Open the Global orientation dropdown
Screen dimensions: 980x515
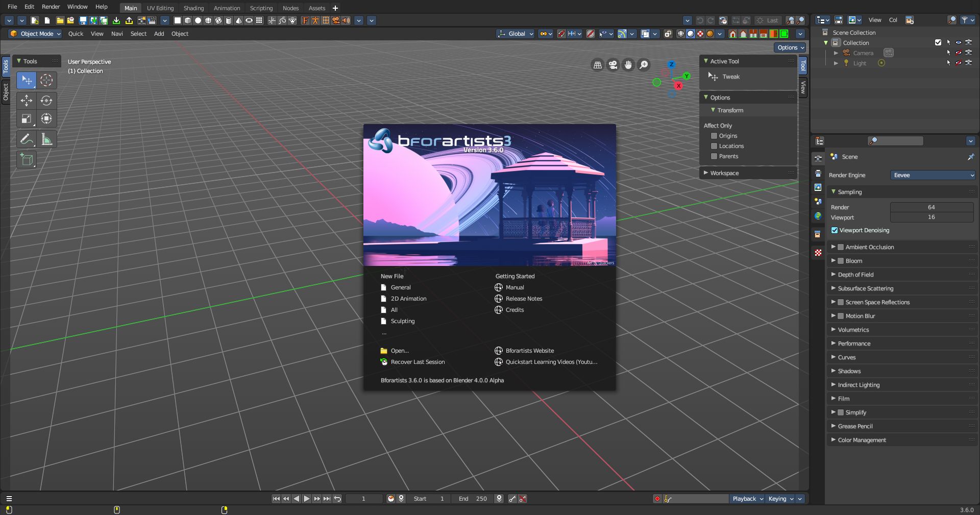[516, 34]
